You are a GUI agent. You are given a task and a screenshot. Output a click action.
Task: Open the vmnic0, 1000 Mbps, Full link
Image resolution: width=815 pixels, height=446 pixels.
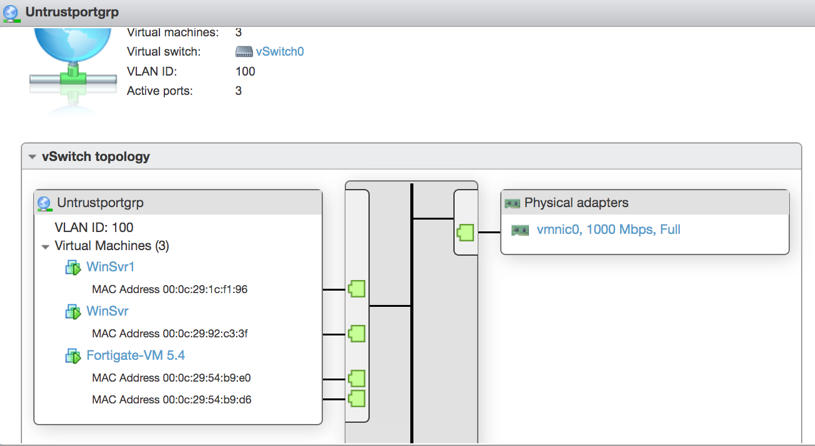(x=609, y=229)
